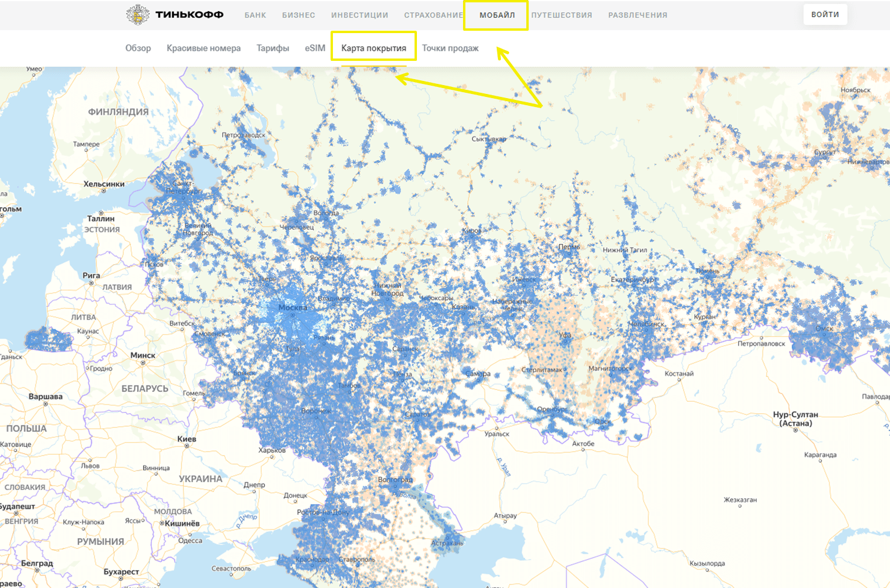Click the Актобе city label

click(x=583, y=444)
